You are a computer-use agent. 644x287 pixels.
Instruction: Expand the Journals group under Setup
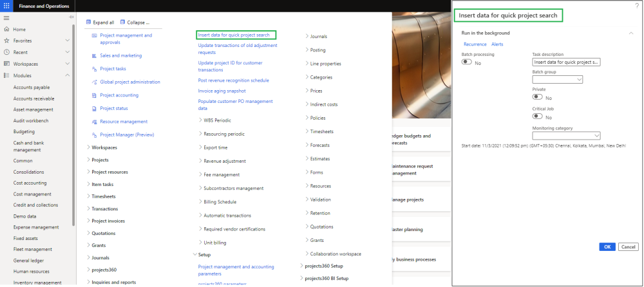coord(307,36)
